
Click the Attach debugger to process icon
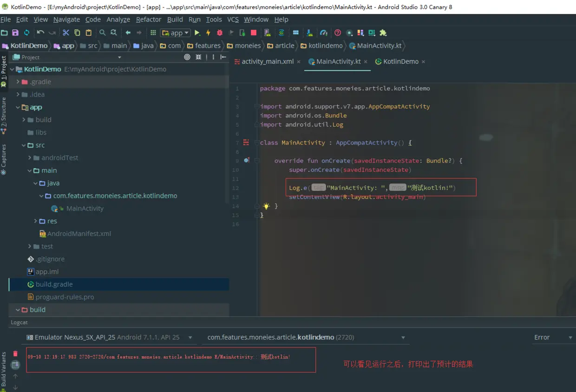point(242,33)
